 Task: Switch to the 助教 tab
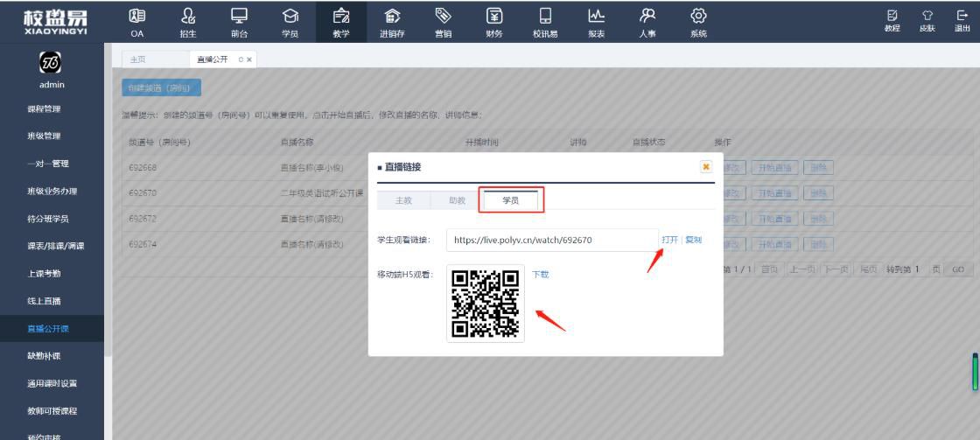pyautogui.click(x=457, y=200)
